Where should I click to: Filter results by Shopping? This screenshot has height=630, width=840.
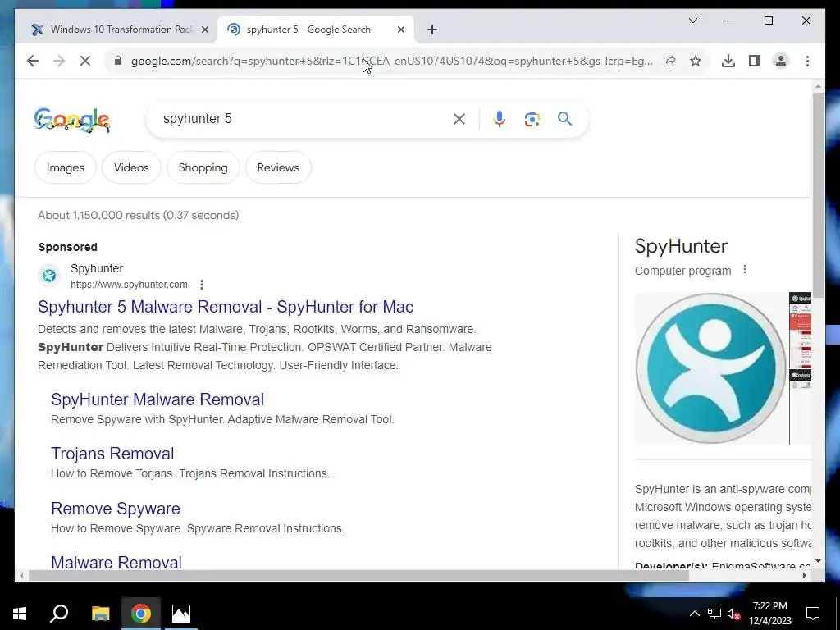click(203, 167)
